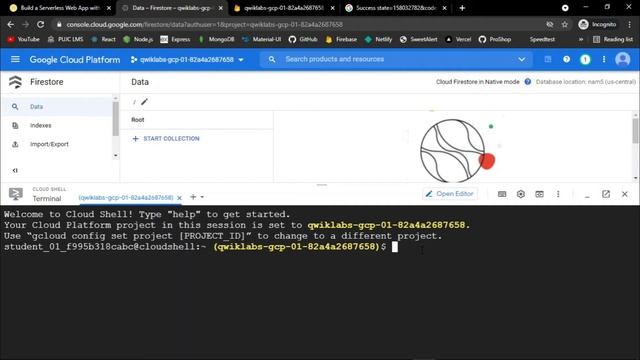Open the notifications badge showing 1
The width and height of the screenshot is (640, 360).
[585, 60]
